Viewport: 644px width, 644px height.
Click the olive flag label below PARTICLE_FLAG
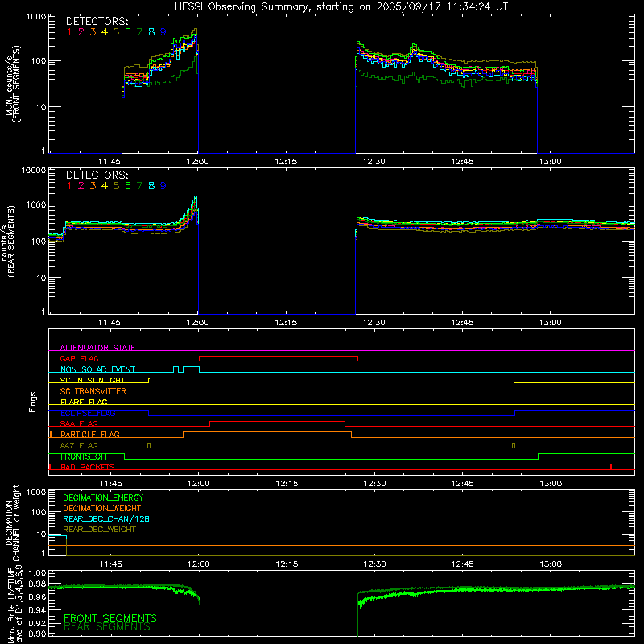pyautogui.click(x=79, y=445)
